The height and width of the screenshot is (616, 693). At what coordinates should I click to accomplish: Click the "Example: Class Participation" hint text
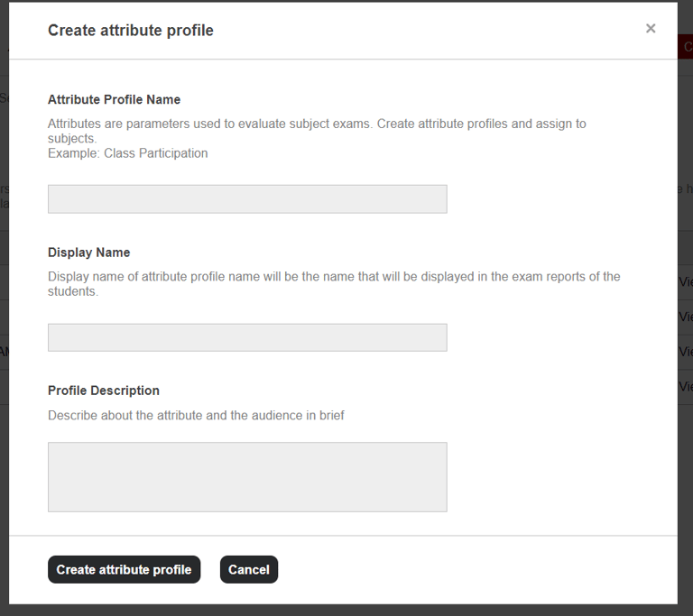[128, 153]
